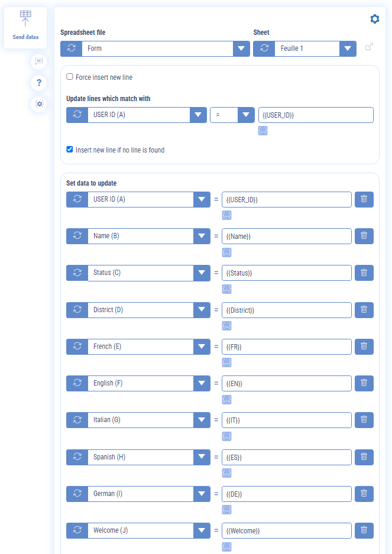Open the Sheet Feuille 1 dropdown
This screenshot has height=554, width=392.
348,48
